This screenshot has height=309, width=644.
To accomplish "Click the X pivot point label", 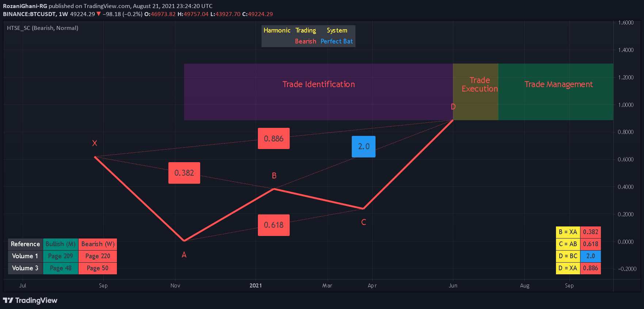I will pyautogui.click(x=95, y=143).
